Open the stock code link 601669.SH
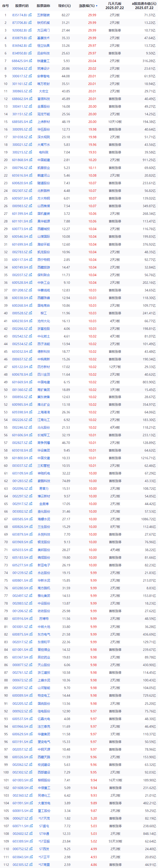This screenshot has width=158, height=868. [x=20, y=382]
